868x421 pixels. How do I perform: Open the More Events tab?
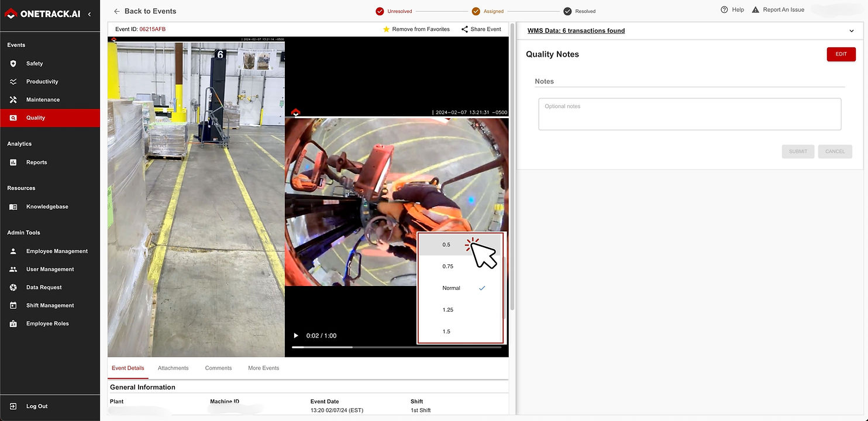click(263, 368)
